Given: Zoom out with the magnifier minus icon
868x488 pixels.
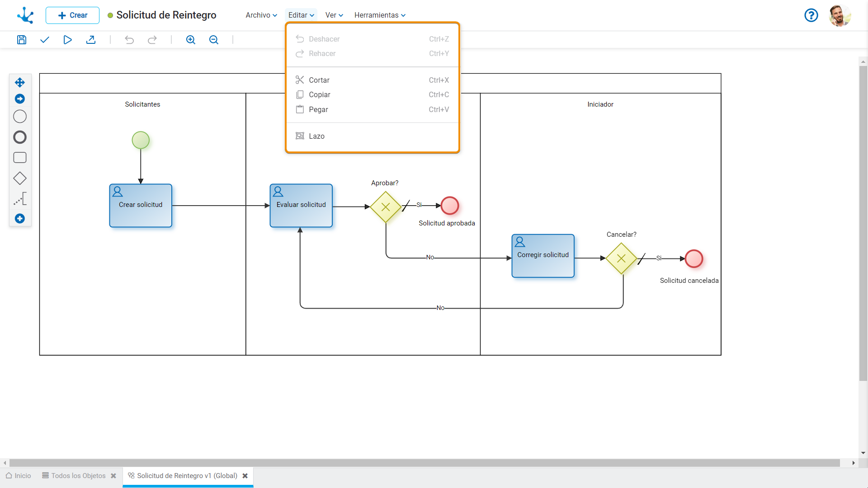Looking at the screenshot, I should tap(214, 40).
